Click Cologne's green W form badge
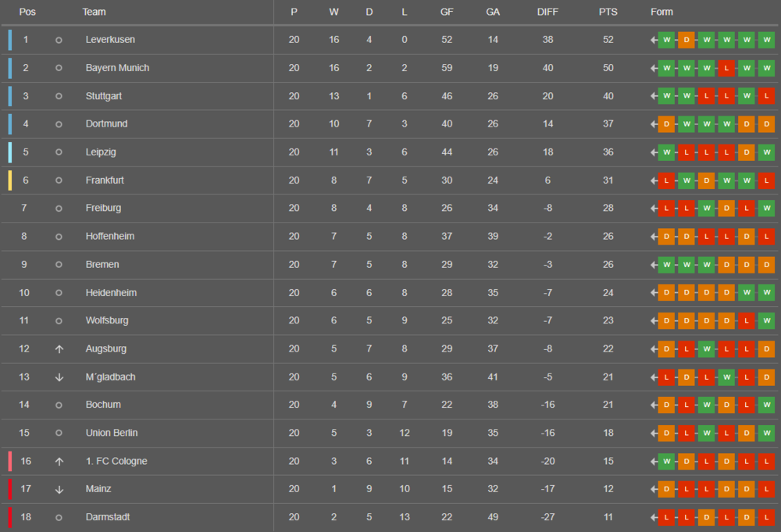Screen dimensions: 781x532 coord(666,461)
